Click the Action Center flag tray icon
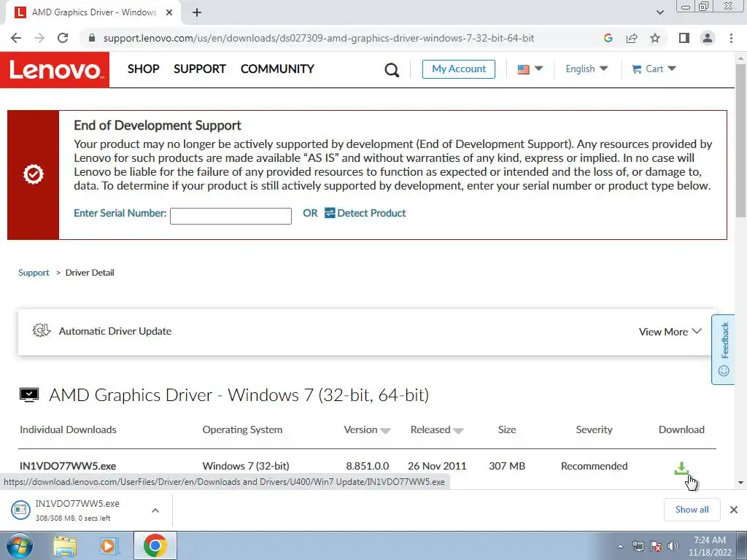This screenshot has height=560, width=747. click(656, 546)
